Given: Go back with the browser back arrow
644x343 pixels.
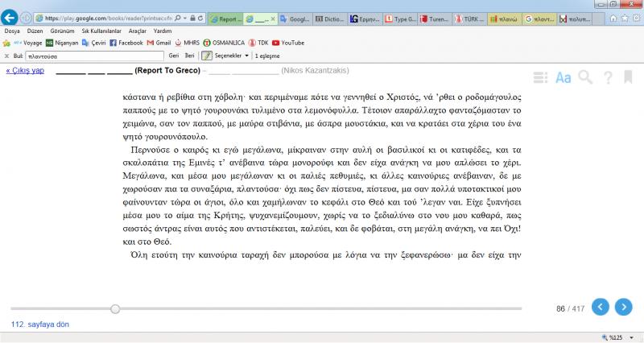Looking at the screenshot, I should tap(10, 18).
